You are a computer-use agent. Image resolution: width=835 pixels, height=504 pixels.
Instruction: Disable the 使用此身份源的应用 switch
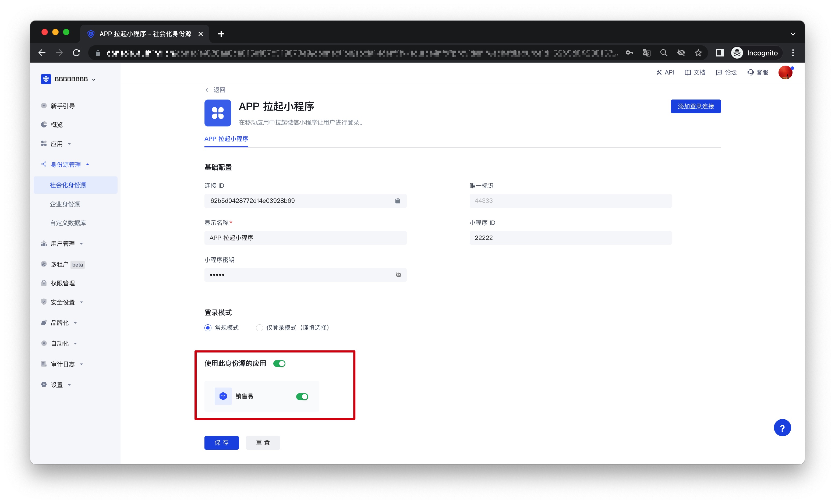pyautogui.click(x=279, y=363)
